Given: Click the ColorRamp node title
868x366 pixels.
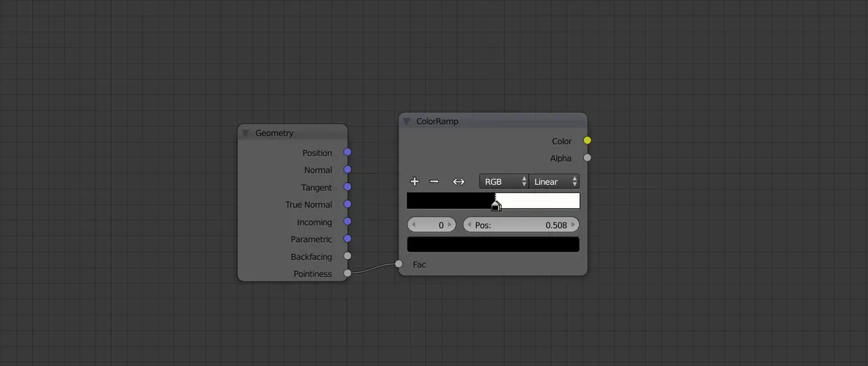Looking at the screenshot, I should point(437,121).
